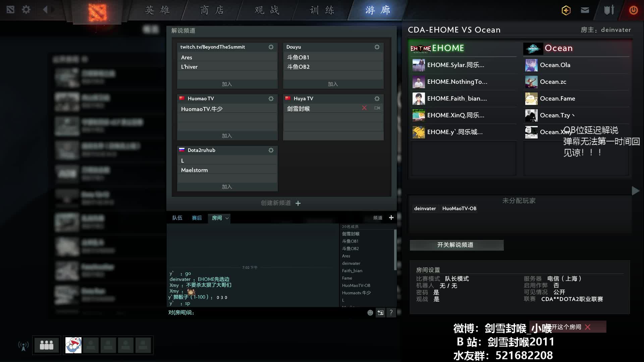The image size is (644, 362).
Task: Open the party members icon
Action: 47,345
